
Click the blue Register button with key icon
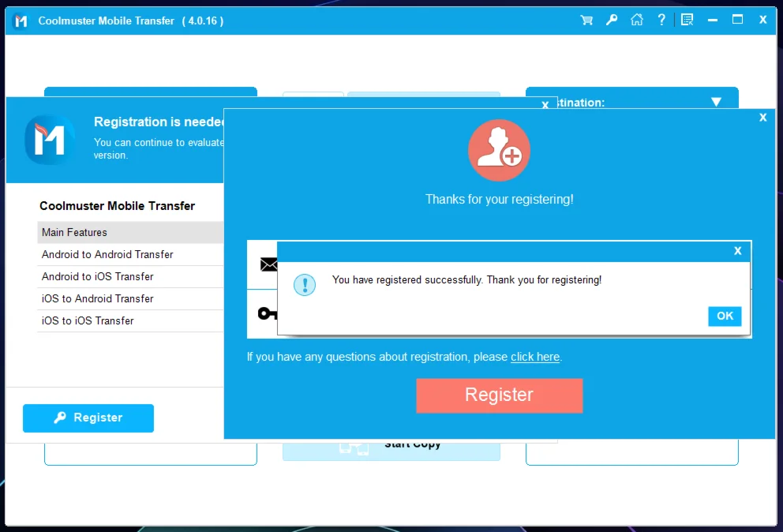(88, 418)
